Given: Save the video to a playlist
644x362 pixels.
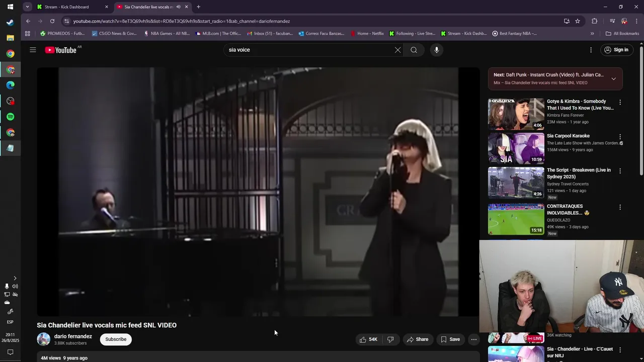Looking at the screenshot, I should tap(450, 339).
